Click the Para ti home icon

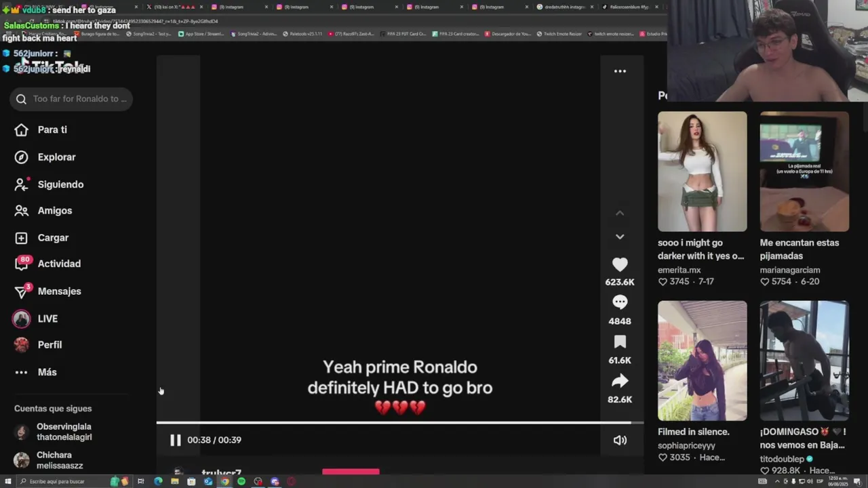(21, 129)
